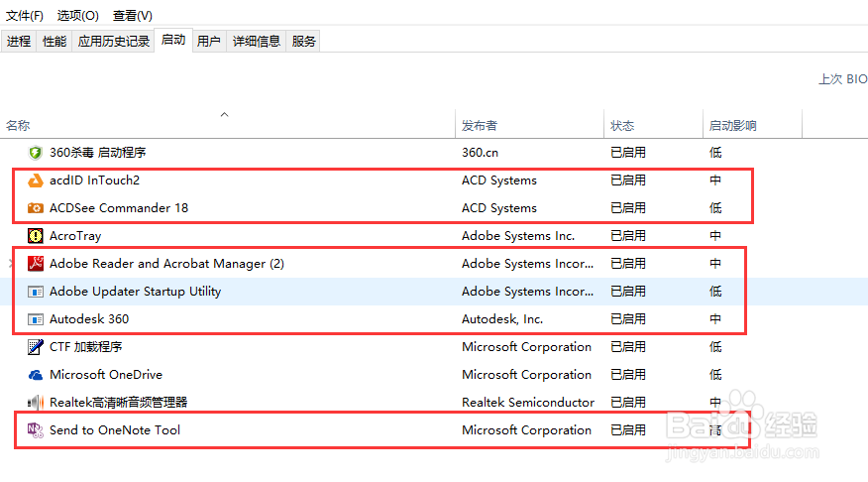This screenshot has width=868, height=482.
Task: Click 低 impact value in ACDSee Commander row
Action: click(x=715, y=207)
